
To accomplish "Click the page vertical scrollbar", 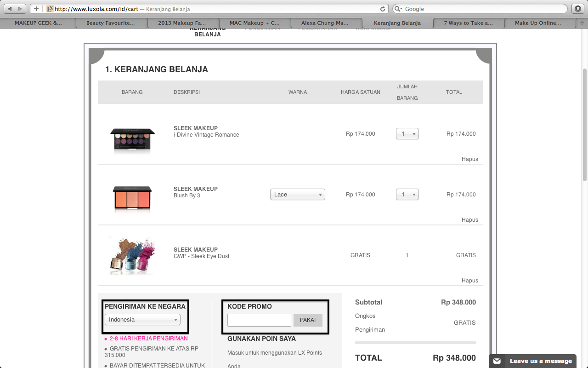I will (585, 124).
